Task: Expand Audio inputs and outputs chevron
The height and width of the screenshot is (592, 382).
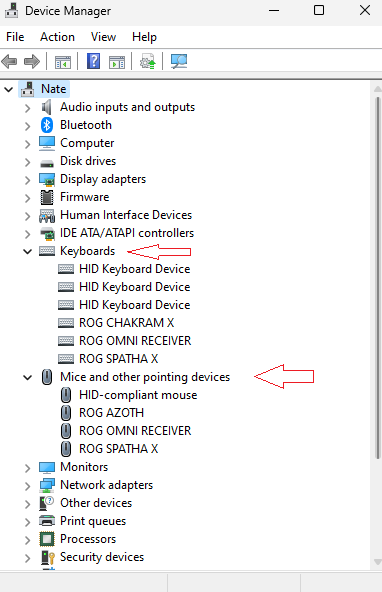Action: pos(27,108)
